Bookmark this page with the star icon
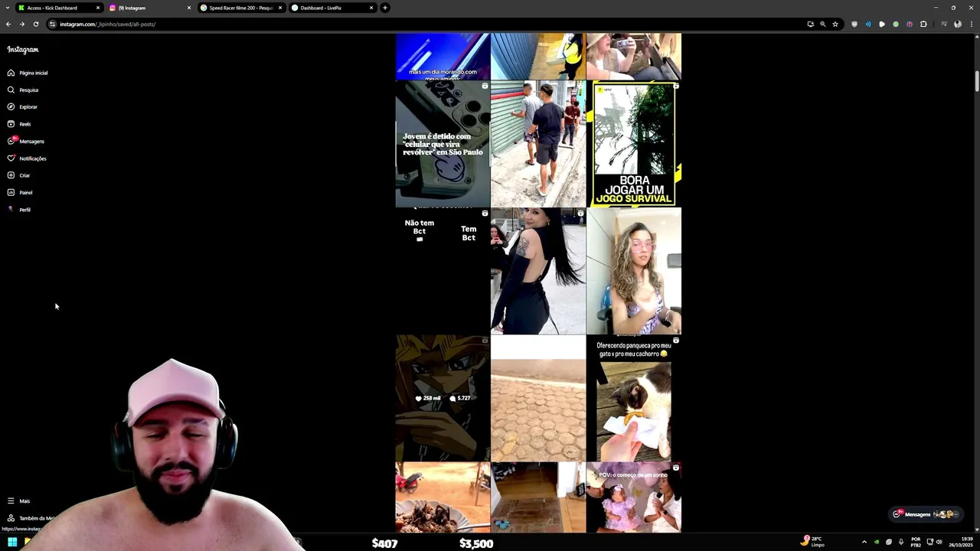Viewport: 980px width, 551px height. (x=835, y=24)
